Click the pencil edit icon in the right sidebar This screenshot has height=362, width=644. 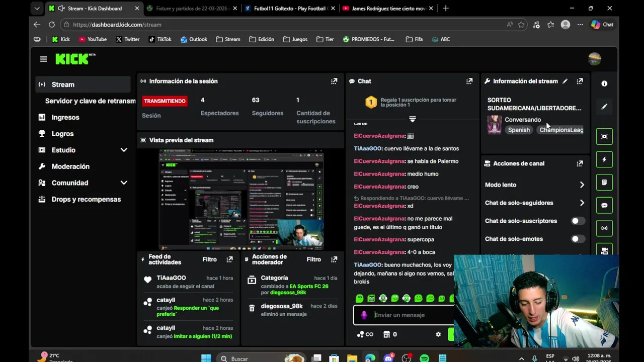coord(604,107)
